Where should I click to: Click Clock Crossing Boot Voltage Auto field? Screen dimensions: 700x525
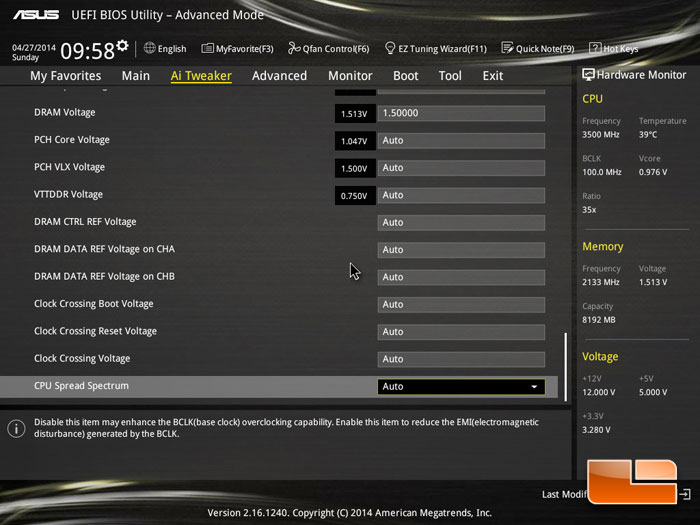pos(461,304)
